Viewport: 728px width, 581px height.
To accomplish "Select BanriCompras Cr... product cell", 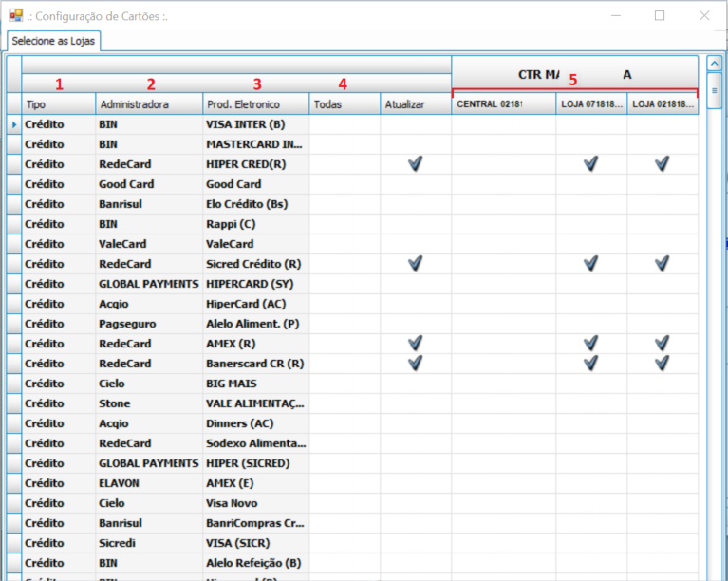I will coord(256,523).
